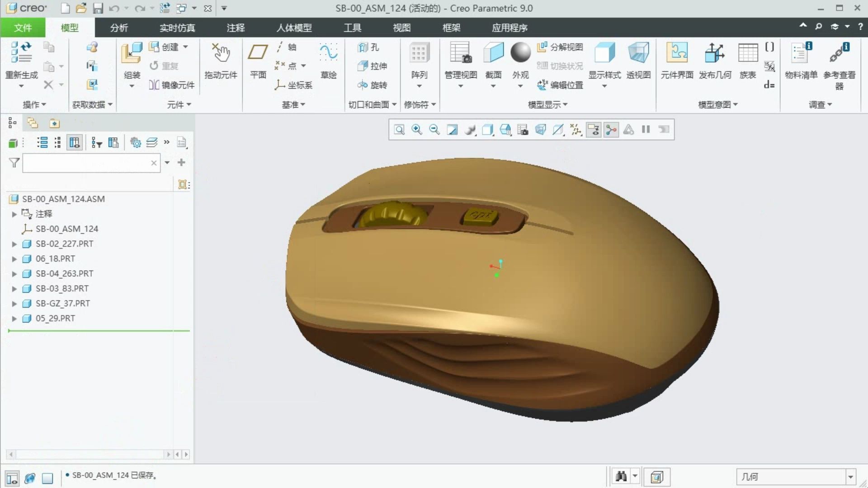Open the Sketch (草绘) tool
This screenshot has width=868, height=488.
(x=328, y=54)
